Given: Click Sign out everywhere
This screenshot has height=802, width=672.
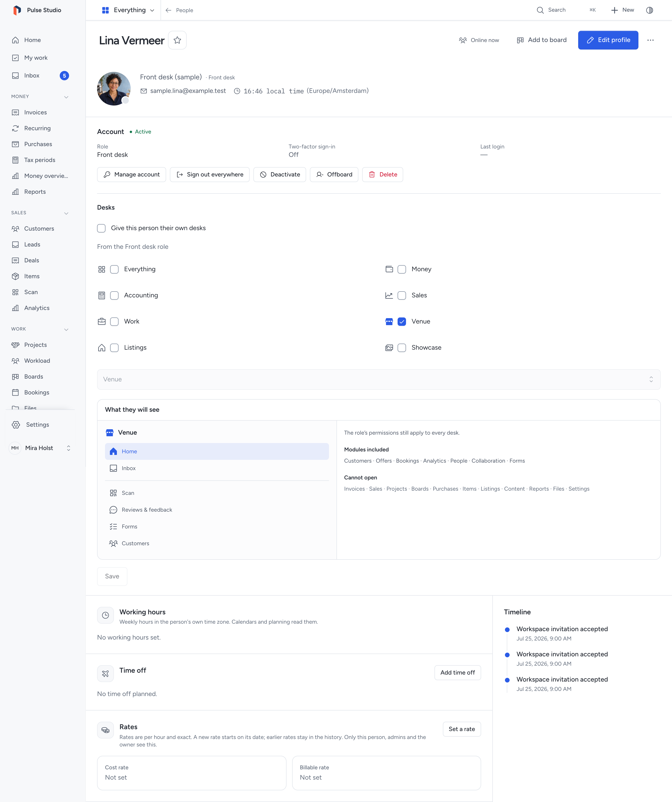Looking at the screenshot, I should tap(210, 175).
